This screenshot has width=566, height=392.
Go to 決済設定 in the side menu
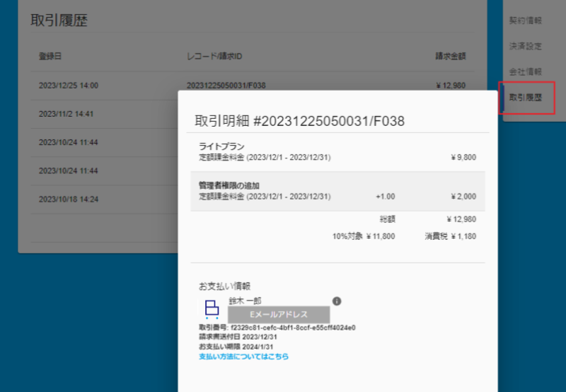[x=526, y=46]
